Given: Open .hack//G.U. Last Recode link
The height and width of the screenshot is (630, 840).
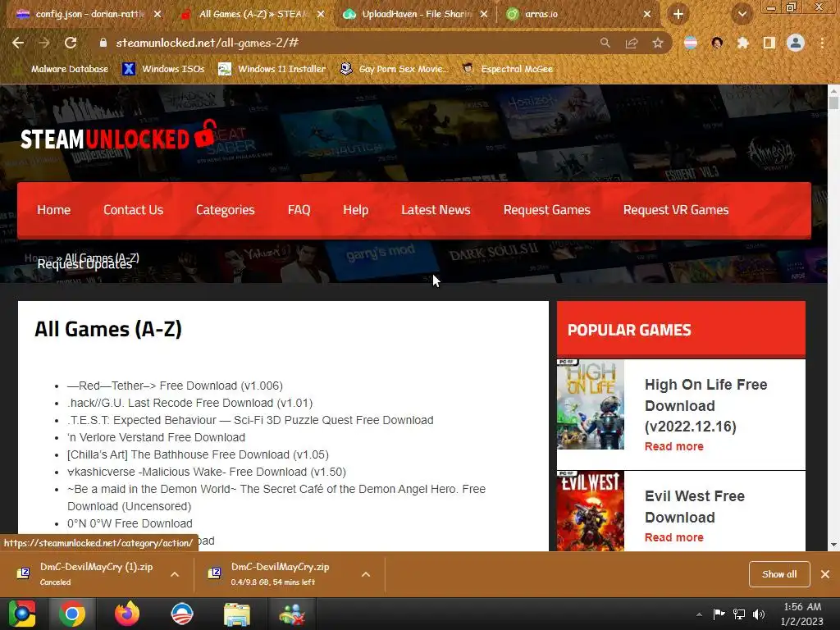Looking at the screenshot, I should (x=189, y=403).
